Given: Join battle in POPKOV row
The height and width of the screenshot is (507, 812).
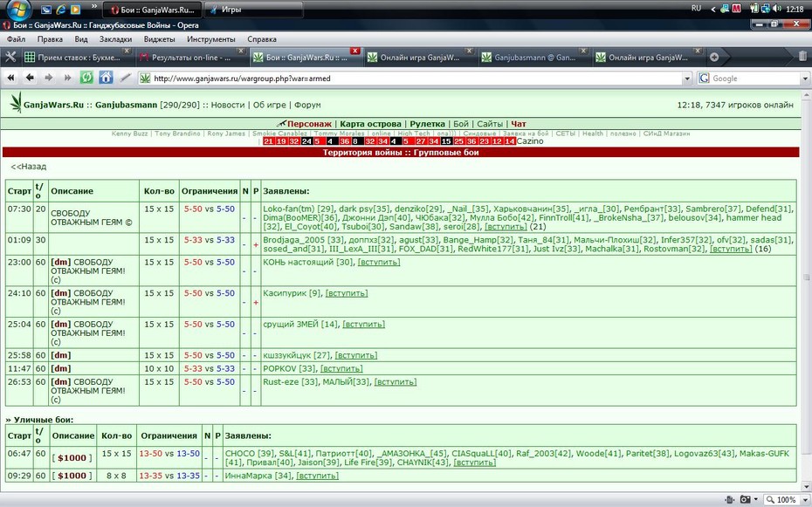Looking at the screenshot, I should [341, 369].
